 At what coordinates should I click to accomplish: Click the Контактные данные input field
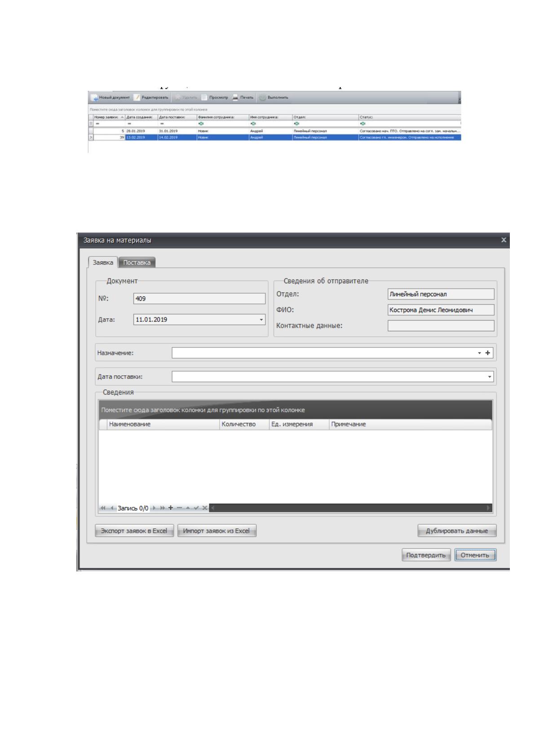tap(441, 325)
